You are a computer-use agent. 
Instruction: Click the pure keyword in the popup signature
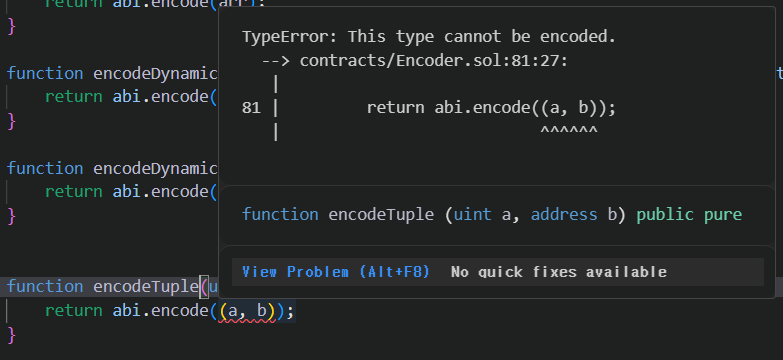tap(723, 215)
